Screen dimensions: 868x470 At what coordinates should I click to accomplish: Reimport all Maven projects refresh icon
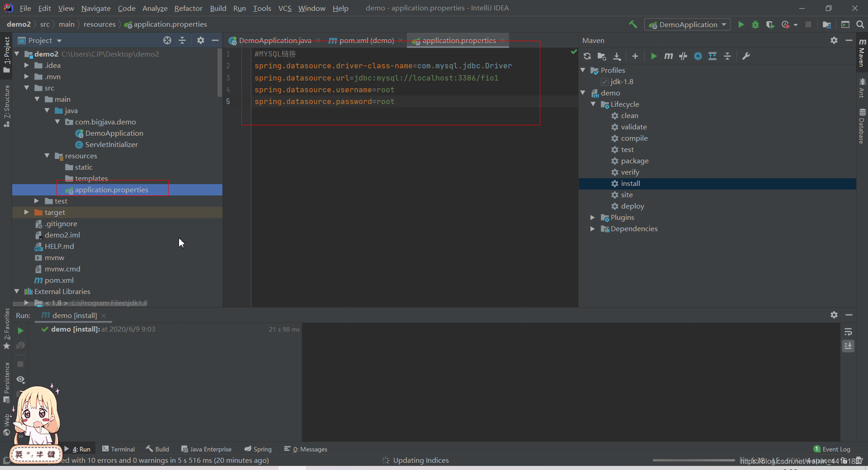(x=587, y=56)
